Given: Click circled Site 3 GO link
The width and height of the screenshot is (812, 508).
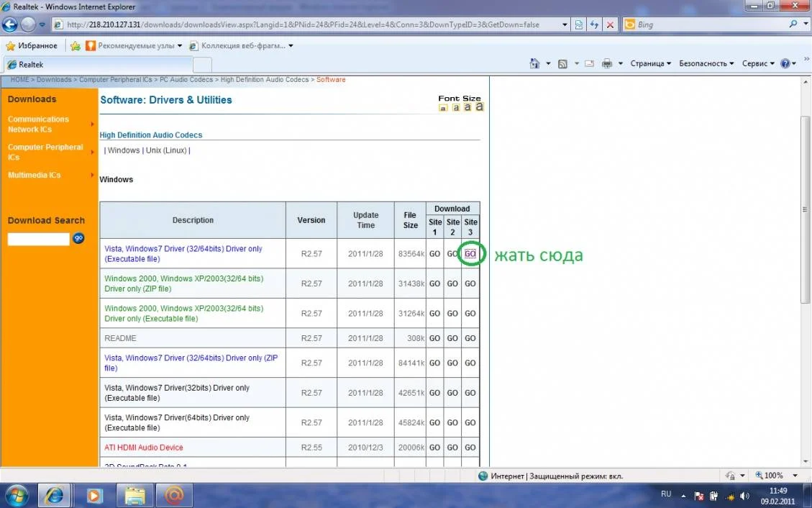Looking at the screenshot, I should [470, 254].
